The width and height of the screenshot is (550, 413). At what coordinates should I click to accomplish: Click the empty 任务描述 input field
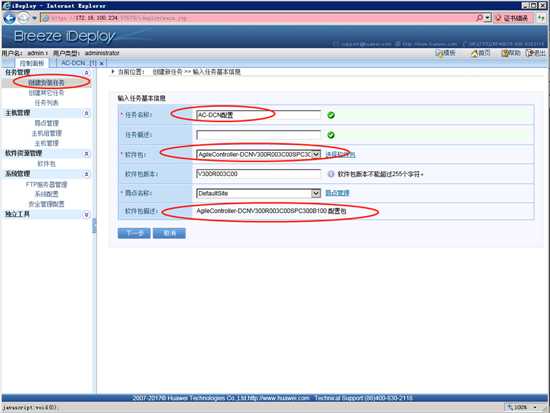point(259,135)
